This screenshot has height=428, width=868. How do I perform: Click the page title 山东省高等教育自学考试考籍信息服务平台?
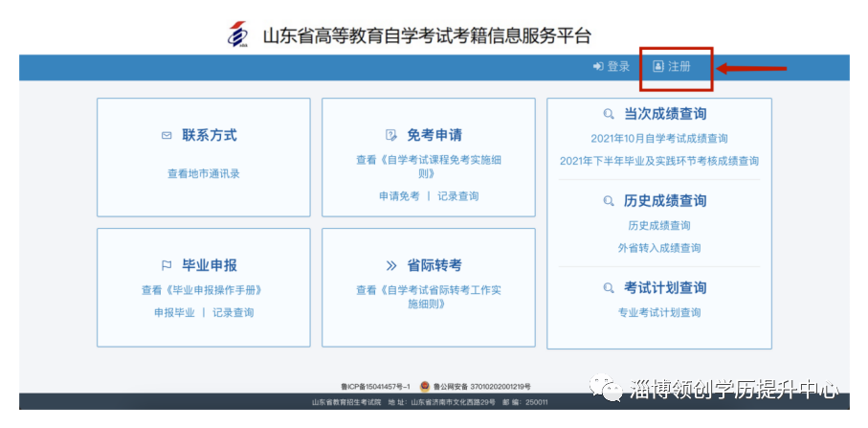click(427, 36)
